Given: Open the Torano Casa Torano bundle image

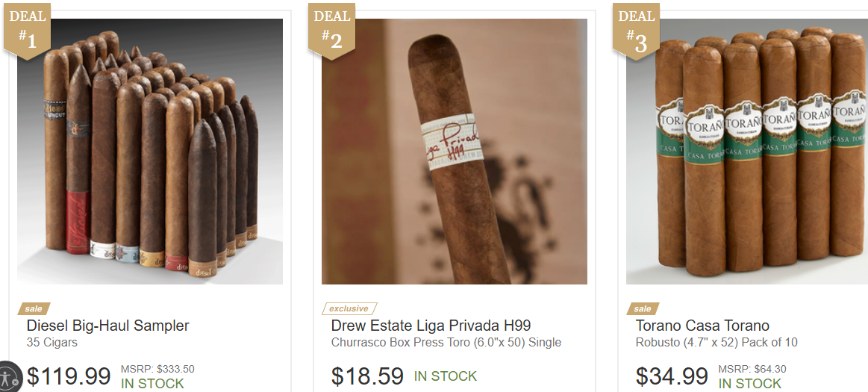Looking at the screenshot, I should (747, 151).
